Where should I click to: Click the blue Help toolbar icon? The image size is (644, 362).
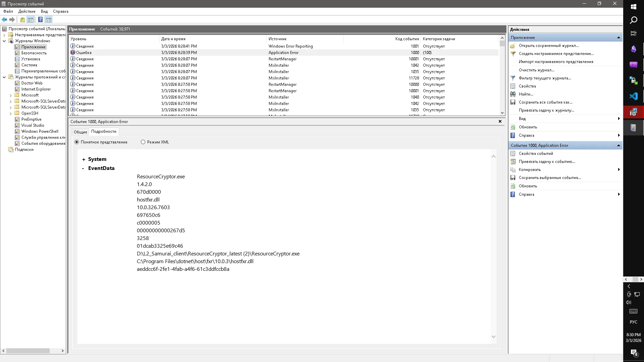(40, 19)
